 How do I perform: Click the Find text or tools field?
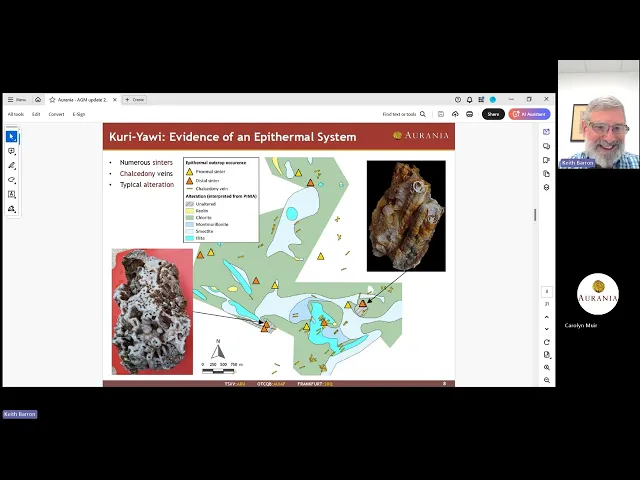pos(399,114)
